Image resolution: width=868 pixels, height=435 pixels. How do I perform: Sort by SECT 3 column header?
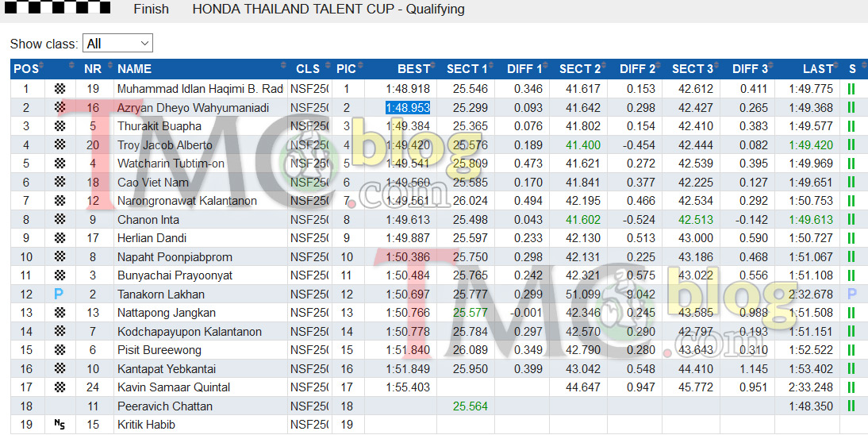pos(693,69)
